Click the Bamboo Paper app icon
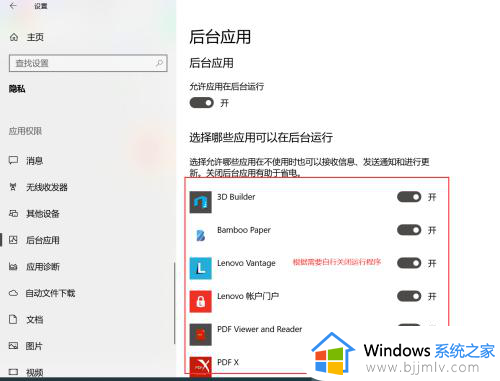The image size is (500, 381). 200,235
